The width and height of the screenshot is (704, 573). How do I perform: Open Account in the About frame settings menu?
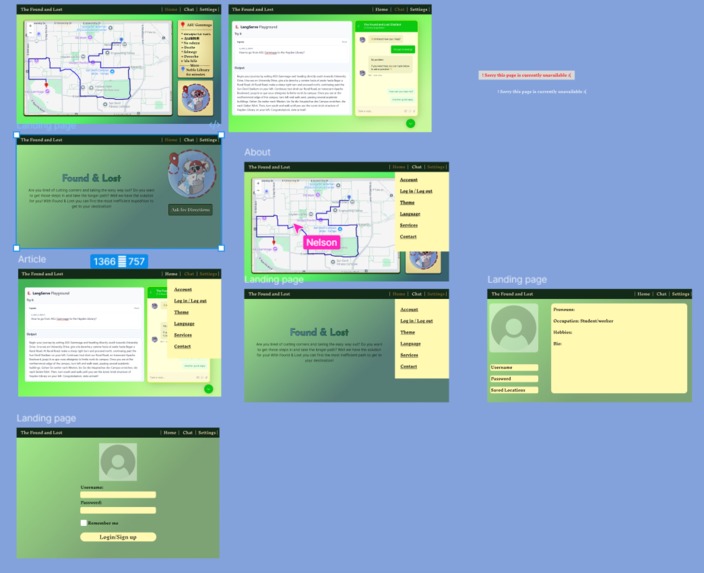coord(409,180)
